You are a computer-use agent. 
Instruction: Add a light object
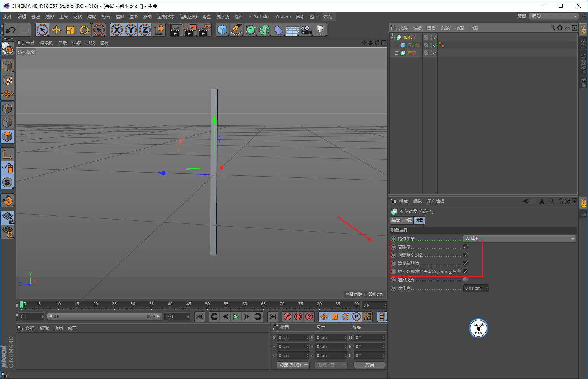click(x=320, y=30)
